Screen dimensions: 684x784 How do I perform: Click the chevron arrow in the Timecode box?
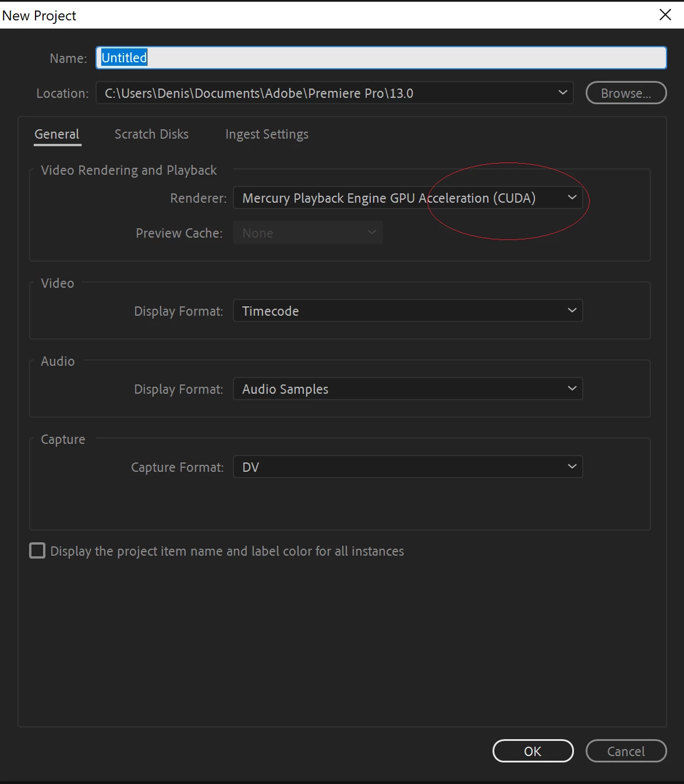tap(572, 310)
